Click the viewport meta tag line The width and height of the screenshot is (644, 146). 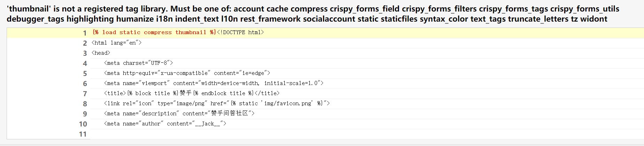[x=213, y=83]
